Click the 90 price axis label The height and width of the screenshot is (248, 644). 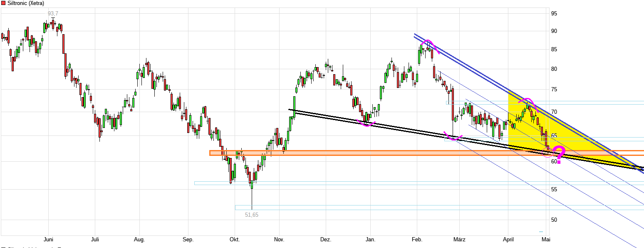[x=554, y=31]
